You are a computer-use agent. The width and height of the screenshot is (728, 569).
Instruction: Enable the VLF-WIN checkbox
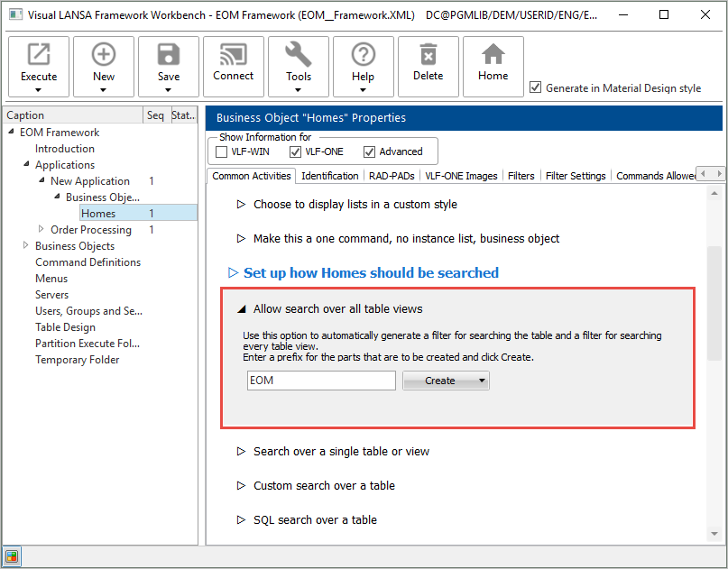tap(222, 151)
